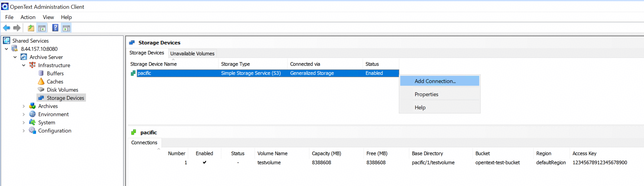Choose Properties from context menu

click(x=440, y=94)
